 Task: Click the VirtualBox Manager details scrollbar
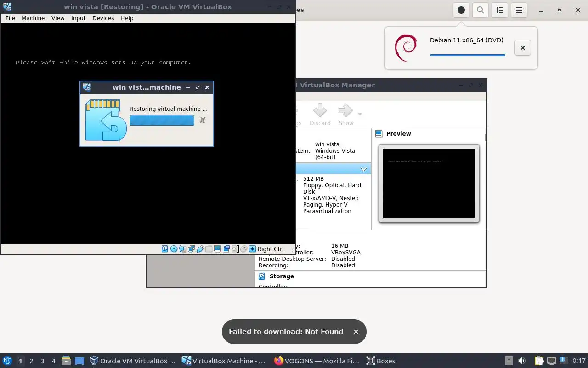pos(486,137)
